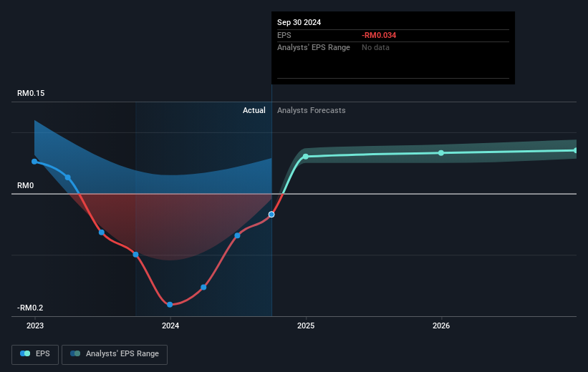
Task: Click the 2023 x-axis label
Action: (35, 326)
